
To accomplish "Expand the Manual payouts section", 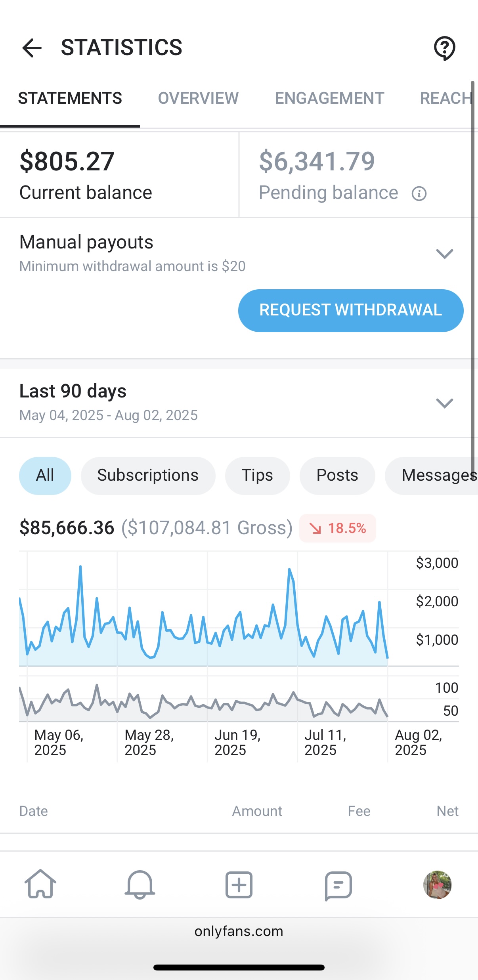I will pyautogui.click(x=444, y=254).
